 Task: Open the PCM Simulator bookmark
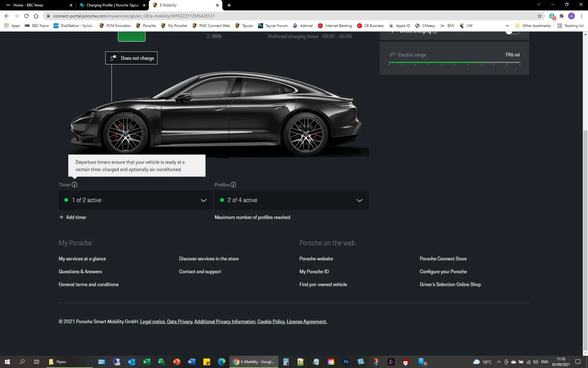point(115,26)
